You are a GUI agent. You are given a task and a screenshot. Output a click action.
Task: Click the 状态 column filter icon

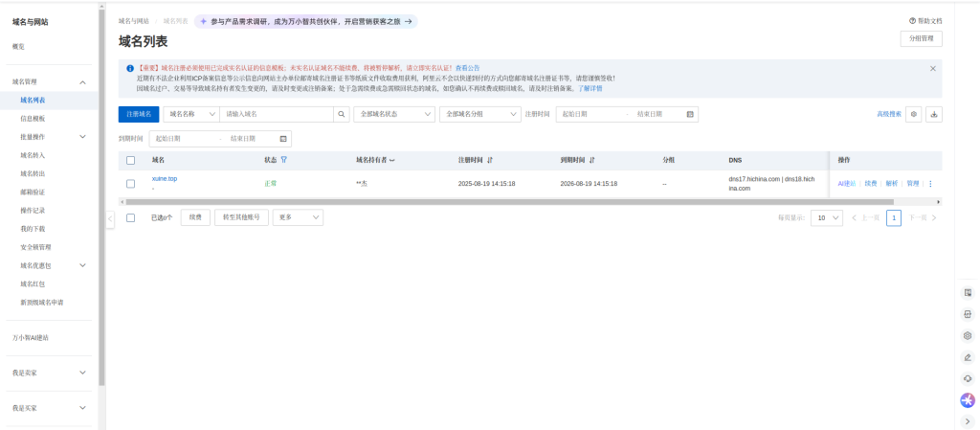pos(284,160)
